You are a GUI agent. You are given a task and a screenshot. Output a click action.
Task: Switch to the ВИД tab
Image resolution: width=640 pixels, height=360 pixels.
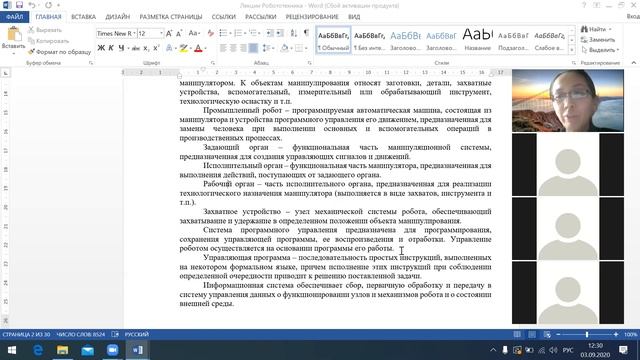point(354,17)
